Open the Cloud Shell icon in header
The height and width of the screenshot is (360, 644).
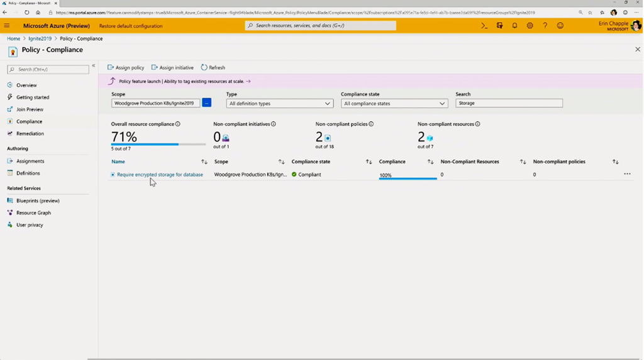coord(484,26)
